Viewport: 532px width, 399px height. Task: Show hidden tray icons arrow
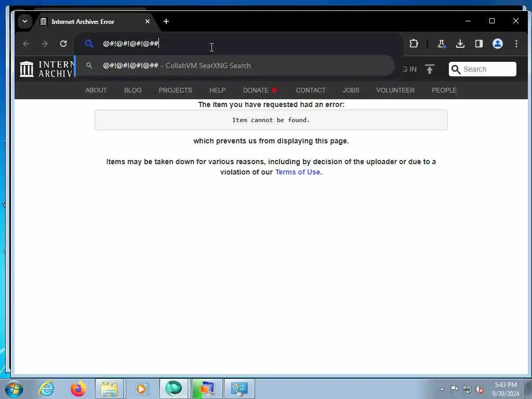pos(442,390)
